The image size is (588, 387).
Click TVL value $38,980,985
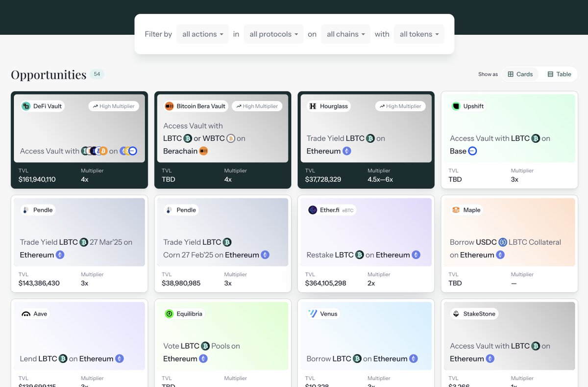(181, 284)
